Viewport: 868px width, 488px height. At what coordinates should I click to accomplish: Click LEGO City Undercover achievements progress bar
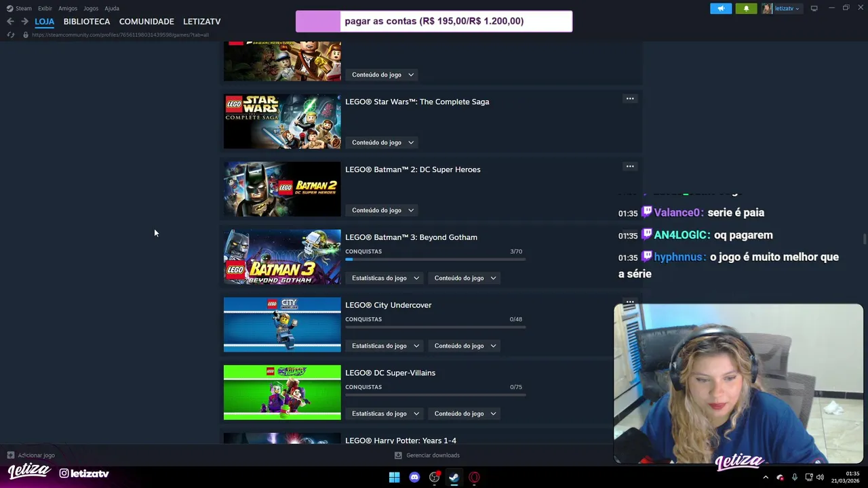pyautogui.click(x=435, y=327)
